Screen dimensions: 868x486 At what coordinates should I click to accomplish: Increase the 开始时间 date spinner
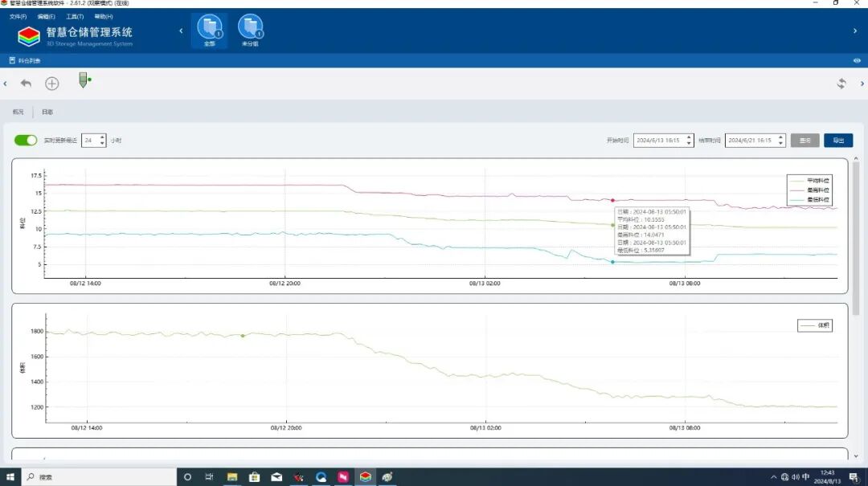[689, 137]
